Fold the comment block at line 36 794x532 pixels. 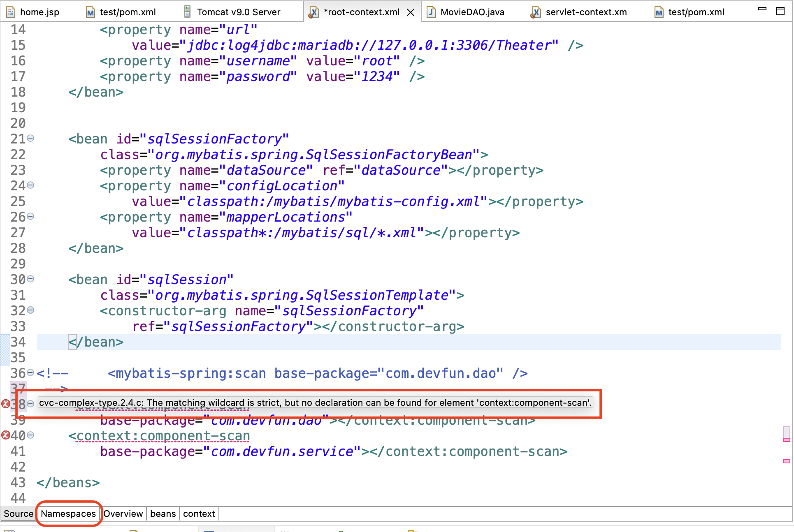coord(30,373)
